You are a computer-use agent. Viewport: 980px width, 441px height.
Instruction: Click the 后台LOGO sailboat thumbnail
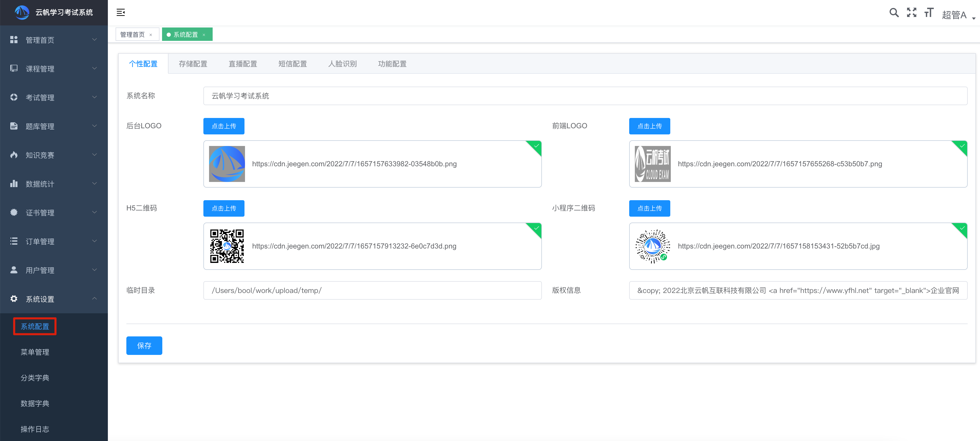(227, 164)
